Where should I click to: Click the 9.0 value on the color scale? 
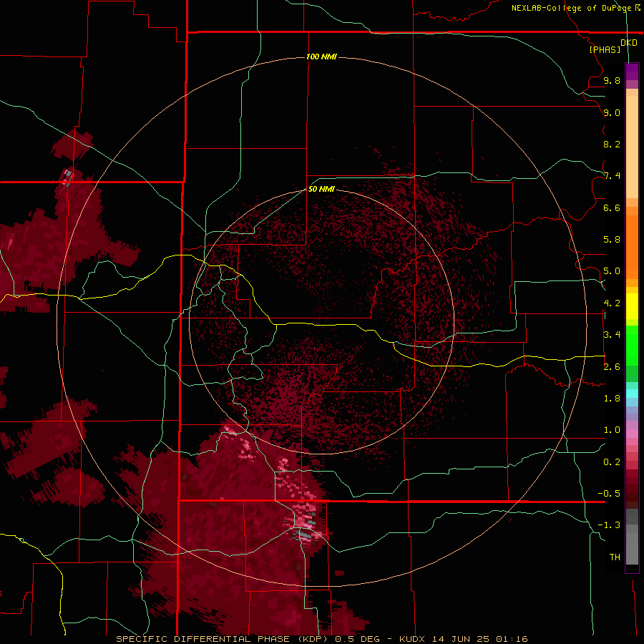click(x=612, y=113)
